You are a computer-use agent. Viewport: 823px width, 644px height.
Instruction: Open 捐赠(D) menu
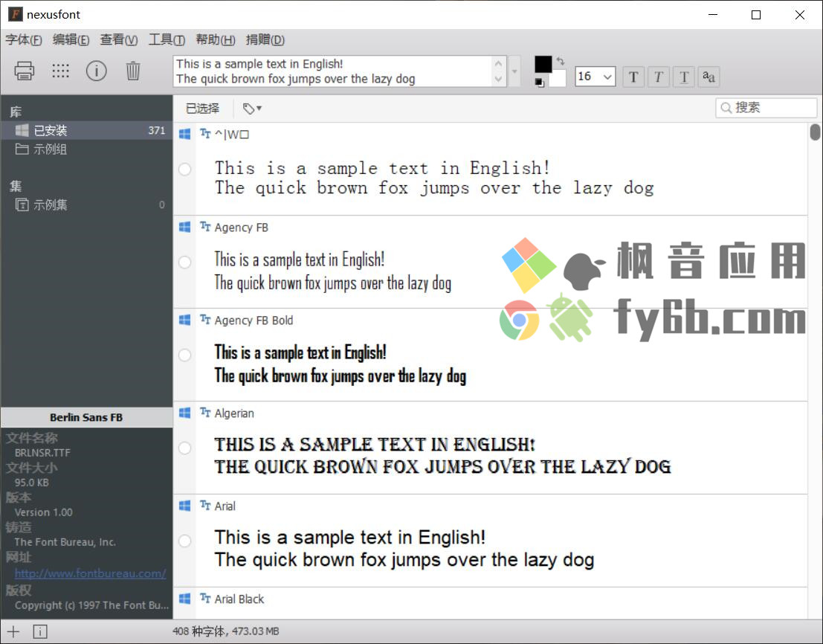point(265,40)
